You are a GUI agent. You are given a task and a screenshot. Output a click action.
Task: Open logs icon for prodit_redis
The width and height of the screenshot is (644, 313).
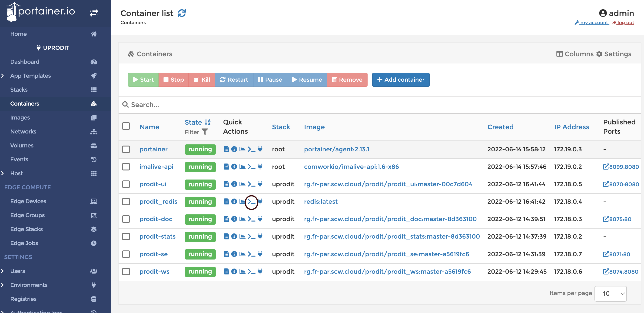[226, 202]
